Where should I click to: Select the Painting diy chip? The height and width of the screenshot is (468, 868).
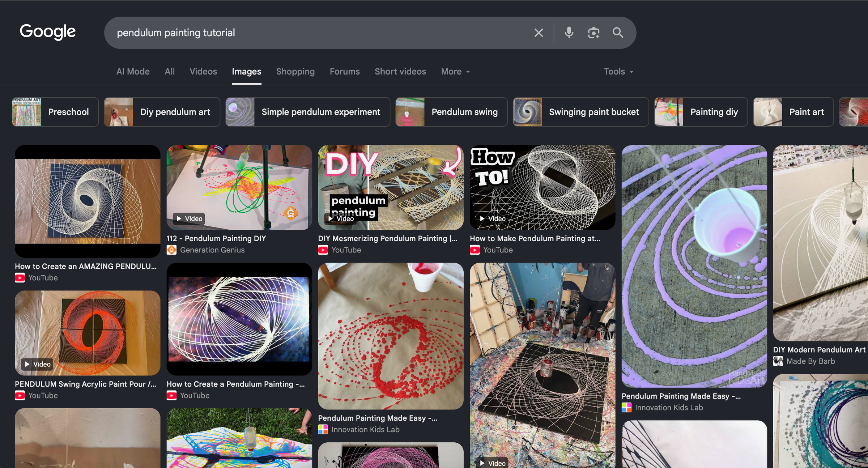pyautogui.click(x=701, y=112)
